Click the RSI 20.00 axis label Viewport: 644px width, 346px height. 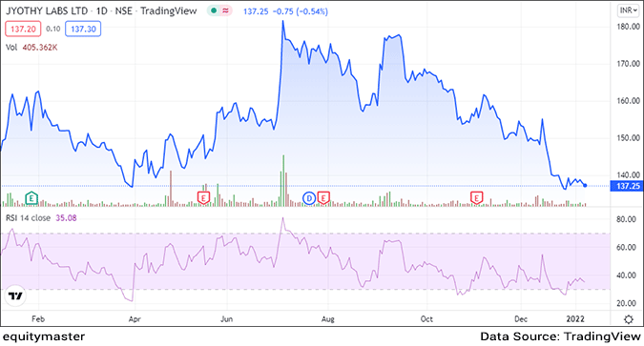click(x=626, y=303)
